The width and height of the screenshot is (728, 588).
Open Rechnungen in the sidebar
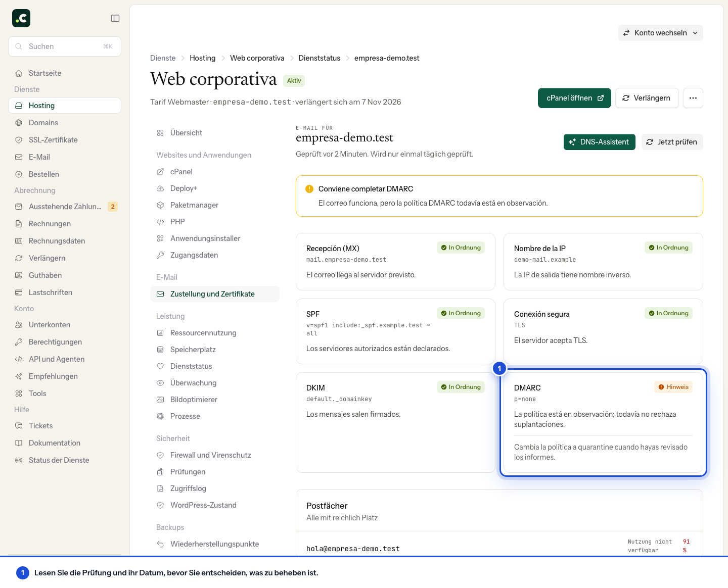[65, 224]
